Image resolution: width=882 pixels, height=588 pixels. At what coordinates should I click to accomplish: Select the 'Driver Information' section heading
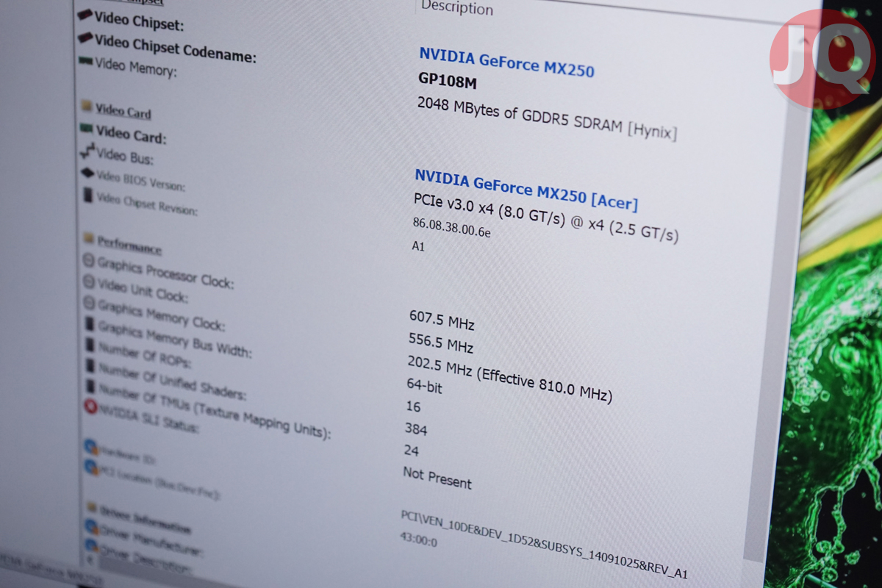click(146, 518)
